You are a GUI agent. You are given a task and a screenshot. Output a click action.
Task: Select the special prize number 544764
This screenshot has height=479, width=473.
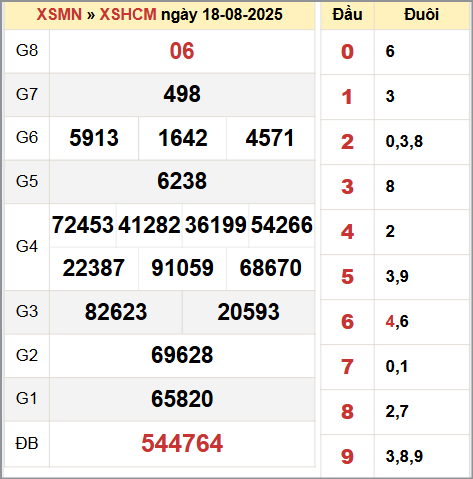click(182, 443)
